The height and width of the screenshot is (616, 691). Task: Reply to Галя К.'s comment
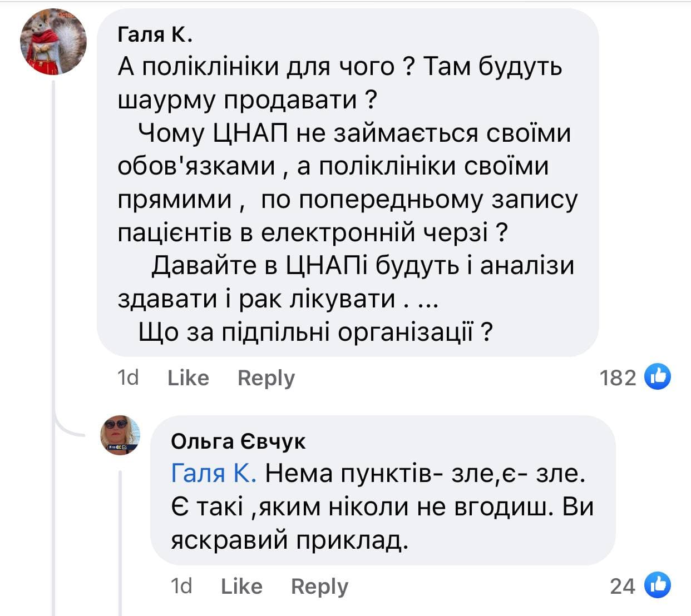pos(266,378)
